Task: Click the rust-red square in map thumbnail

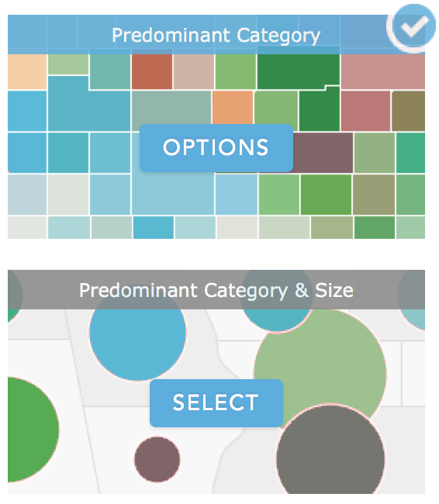Action: 152,71
